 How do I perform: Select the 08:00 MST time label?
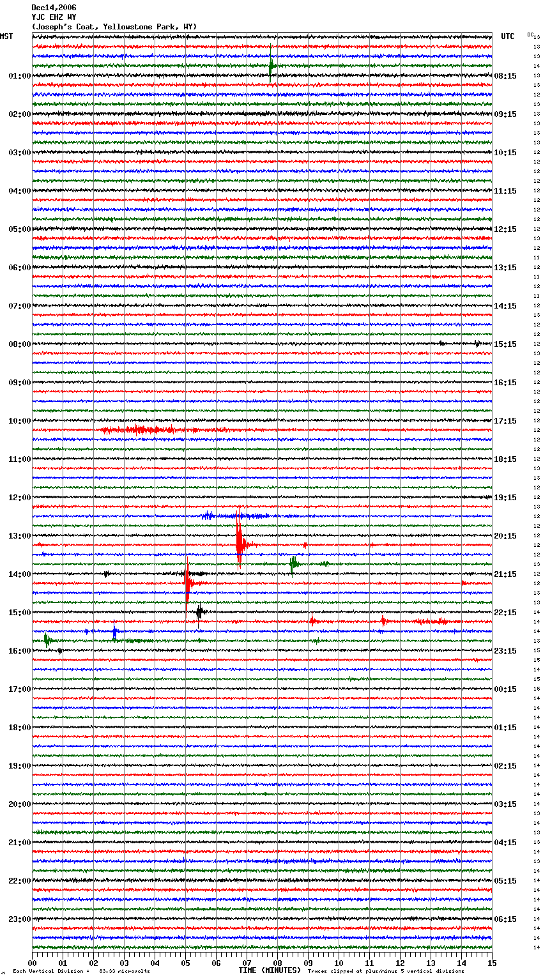coord(19,344)
